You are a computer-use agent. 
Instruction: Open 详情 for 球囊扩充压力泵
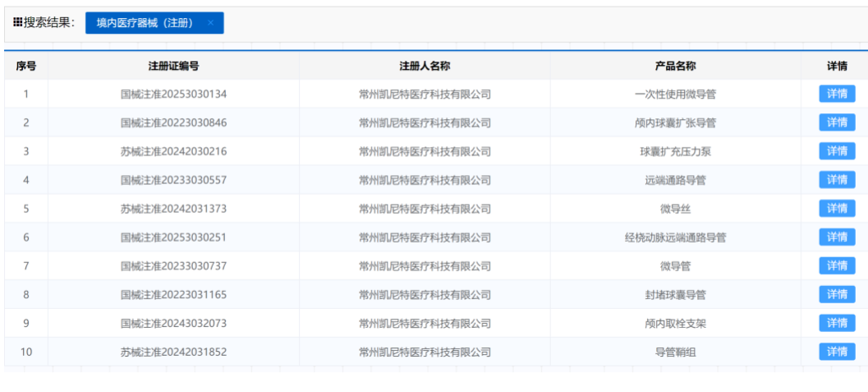[837, 151]
